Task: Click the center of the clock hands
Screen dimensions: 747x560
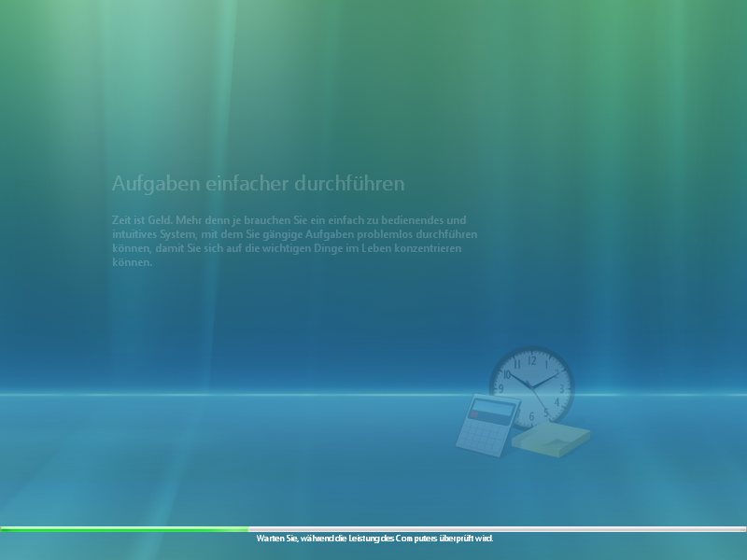Action: 530,385
